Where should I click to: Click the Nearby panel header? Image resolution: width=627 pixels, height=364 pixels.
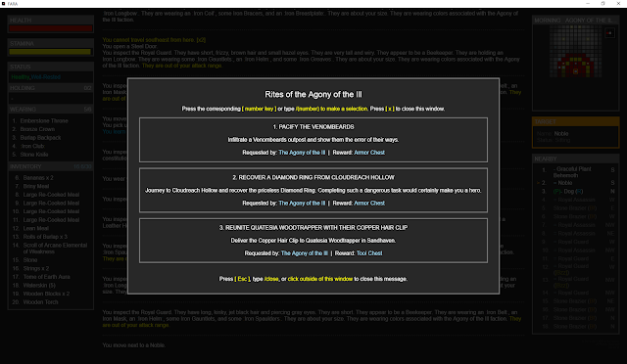(575, 159)
